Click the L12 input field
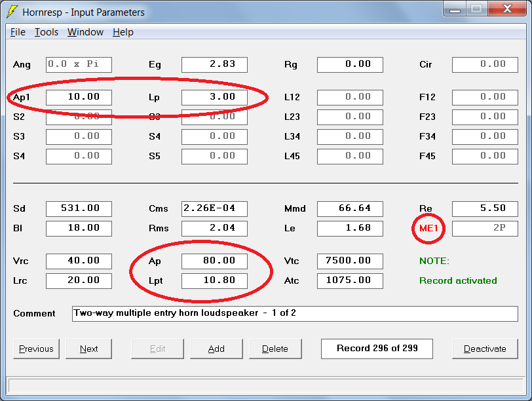This screenshot has width=532, height=401. click(350, 98)
